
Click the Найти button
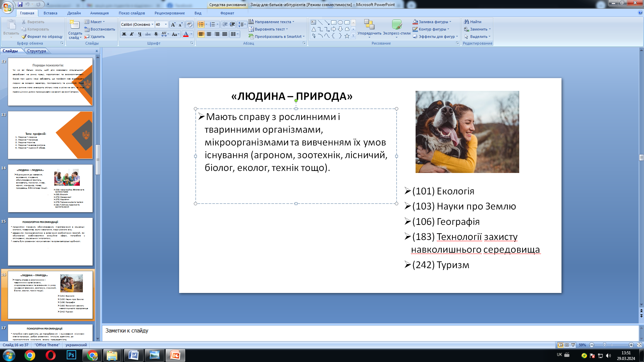point(473,22)
